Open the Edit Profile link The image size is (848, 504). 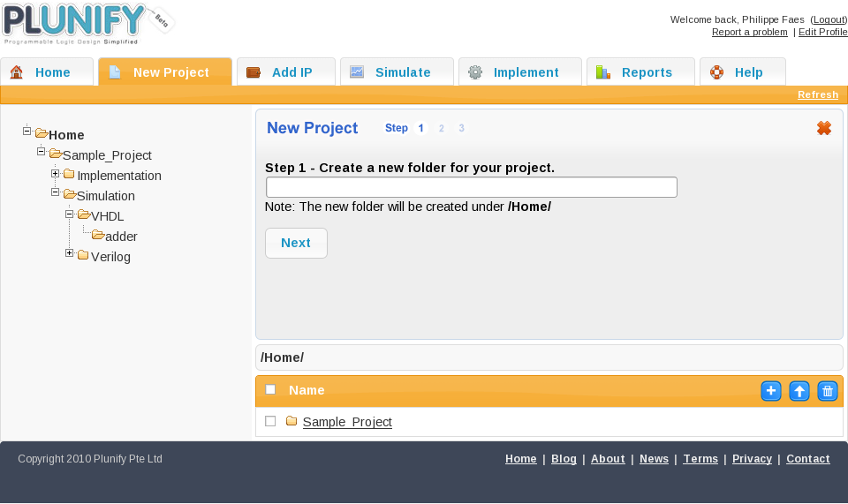[822, 32]
